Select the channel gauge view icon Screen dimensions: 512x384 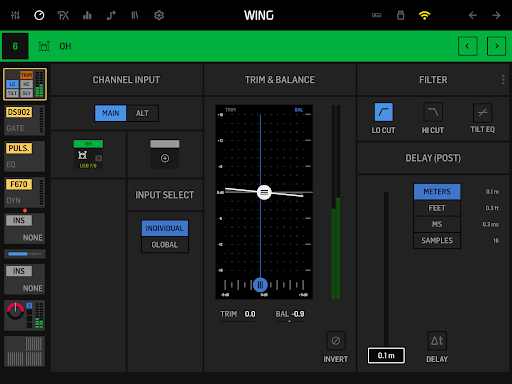(39, 15)
